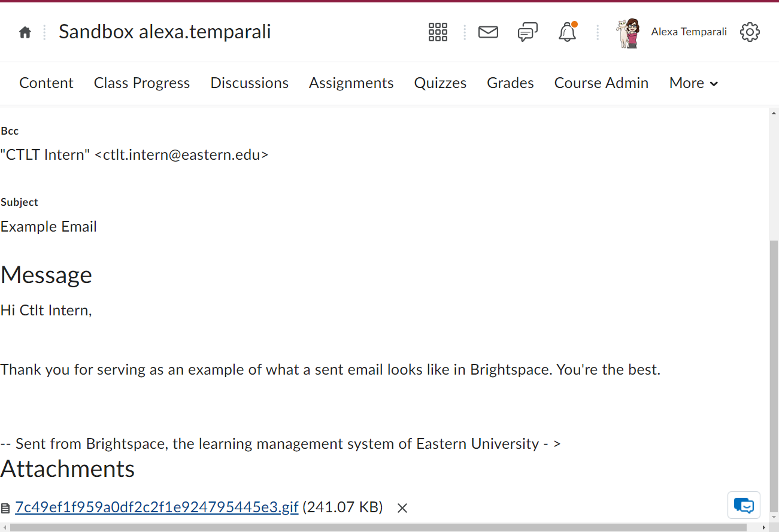The width and height of the screenshot is (779, 532).
Task: Click the Bcc address ctlt.intern@eastern.edu
Action: [x=181, y=155]
